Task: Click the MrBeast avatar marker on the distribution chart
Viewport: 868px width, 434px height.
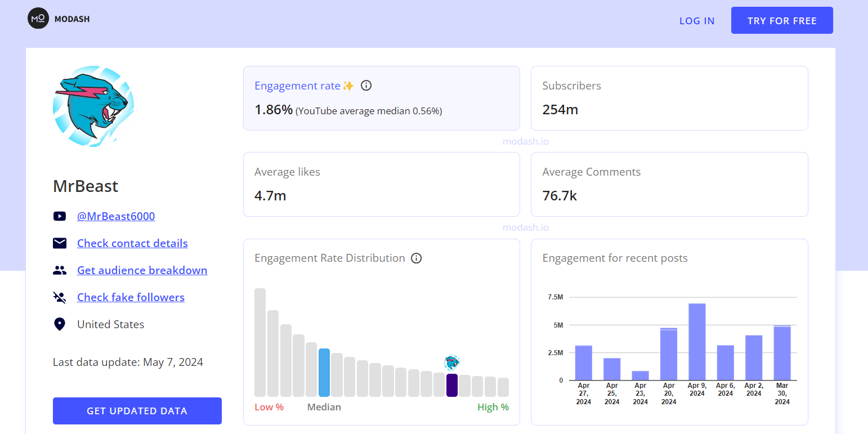Action: tap(451, 363)
